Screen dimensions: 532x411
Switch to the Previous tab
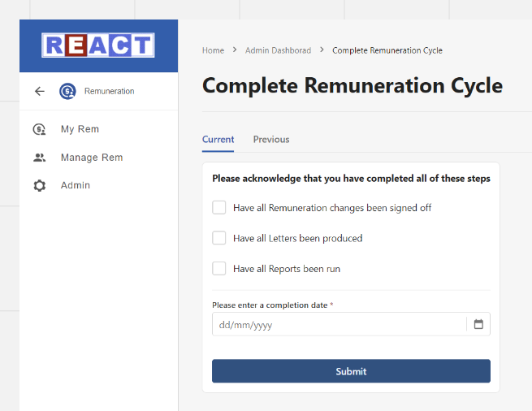click(271, 140)
